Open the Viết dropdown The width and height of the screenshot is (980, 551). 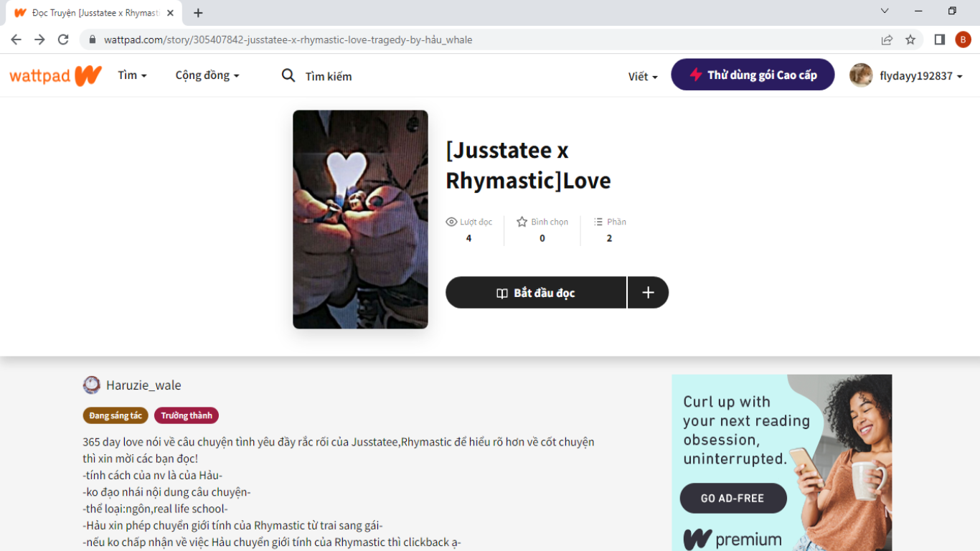pyautogui.click(x=643, y=76)
